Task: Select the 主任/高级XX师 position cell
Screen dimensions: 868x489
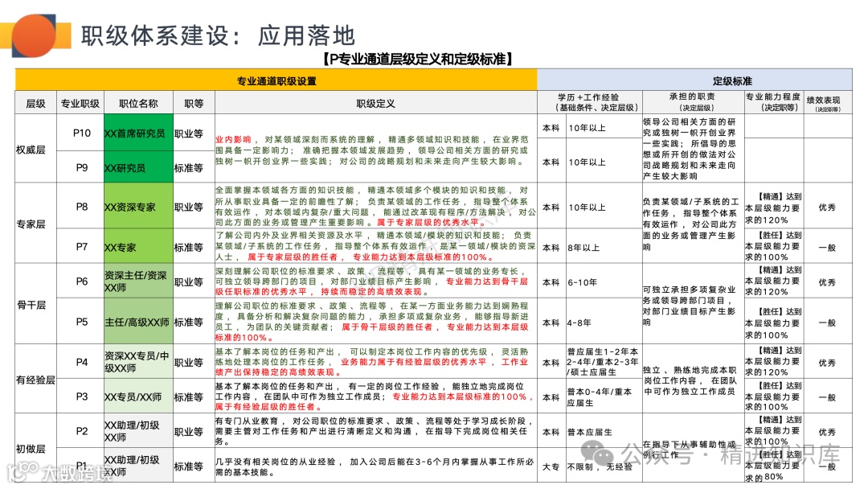Action: (138, 322)
